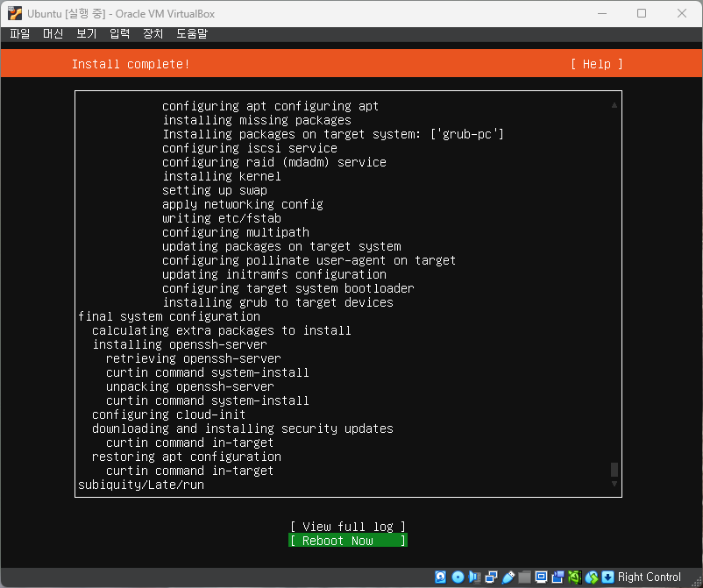703x588 pixels.
Task: Open the 입력 menu
Action: (x=120, y=33)
